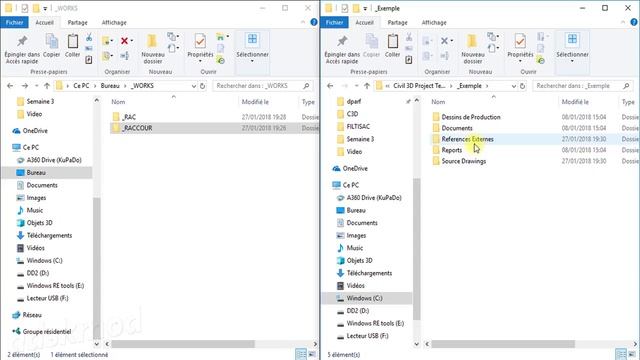This screenshot has width=640, height=360.
Task: Go up one level in _Exemple window
Action: (367, 86)
